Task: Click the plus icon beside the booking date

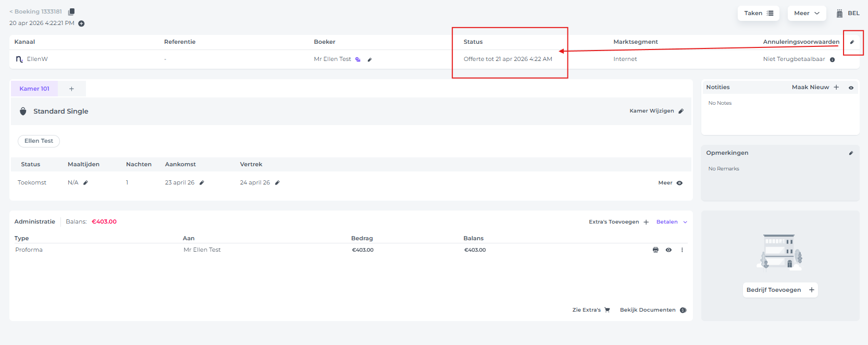Action: pos(81,23)
